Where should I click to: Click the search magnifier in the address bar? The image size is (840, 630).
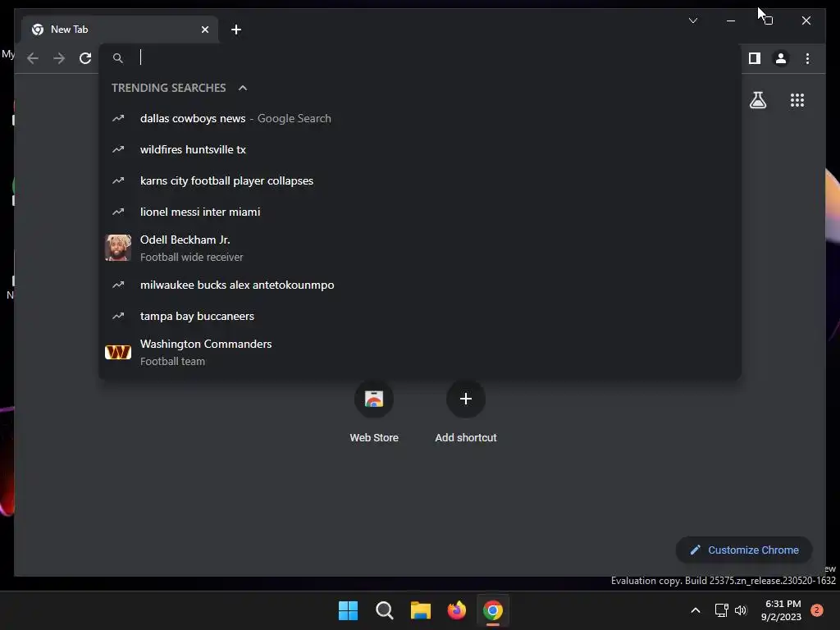tap(118, 58)
